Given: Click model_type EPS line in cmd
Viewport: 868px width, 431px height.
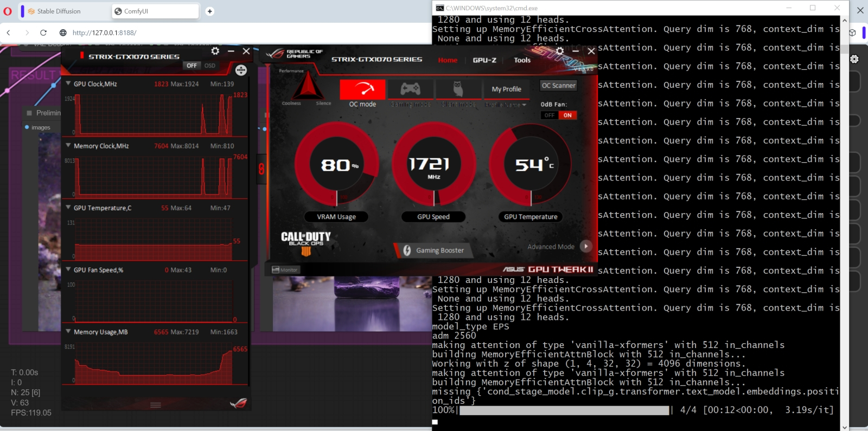Looking at the screenshot, I should coord(471,326).
